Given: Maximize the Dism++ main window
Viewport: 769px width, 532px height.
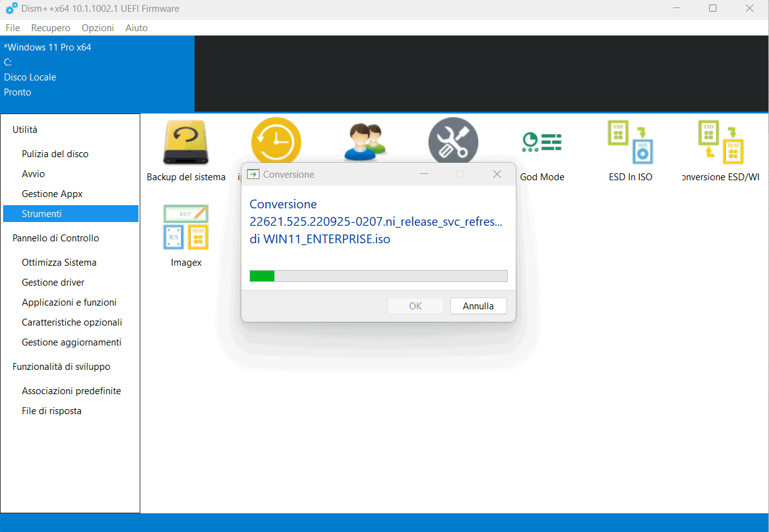Looking at the screenshot, I should point(713,9).
